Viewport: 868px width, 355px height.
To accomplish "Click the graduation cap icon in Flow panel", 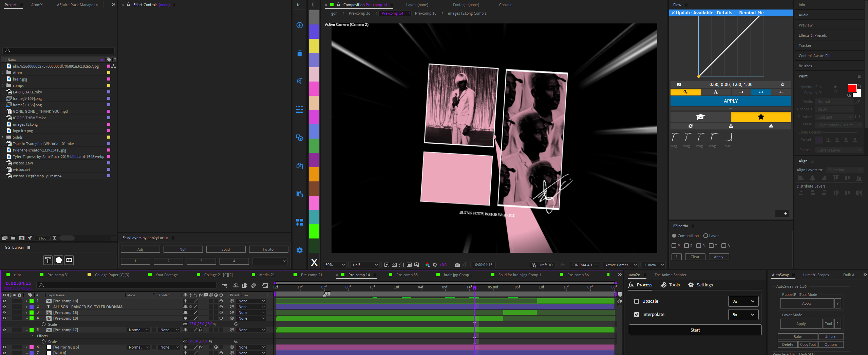I will point(700,117).
